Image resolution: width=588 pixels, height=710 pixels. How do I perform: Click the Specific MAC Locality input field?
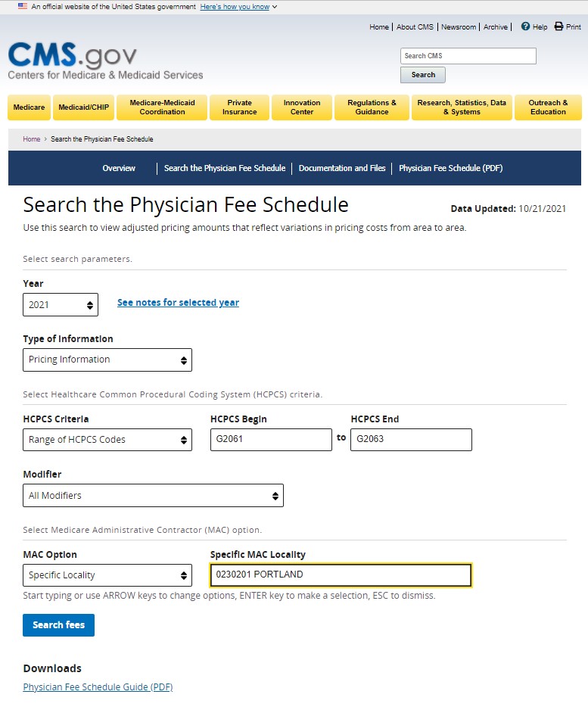click(x=341, y=575)
